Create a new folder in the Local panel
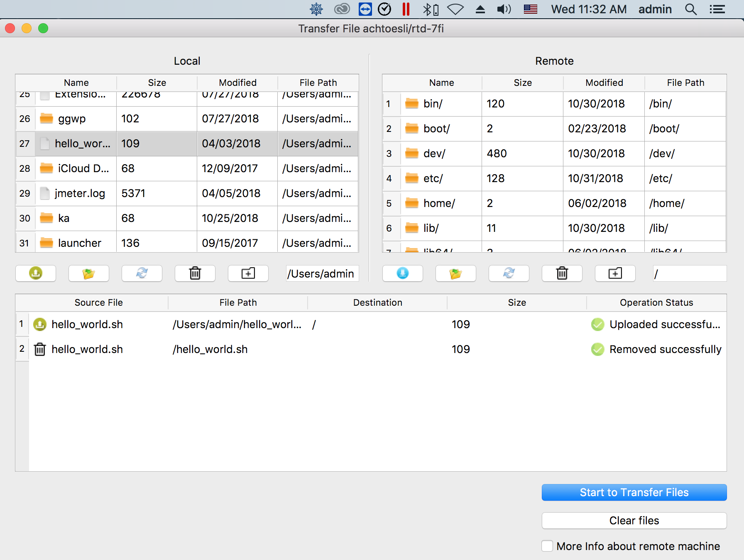This screenshot has width=744, height=560. [248, 273]
